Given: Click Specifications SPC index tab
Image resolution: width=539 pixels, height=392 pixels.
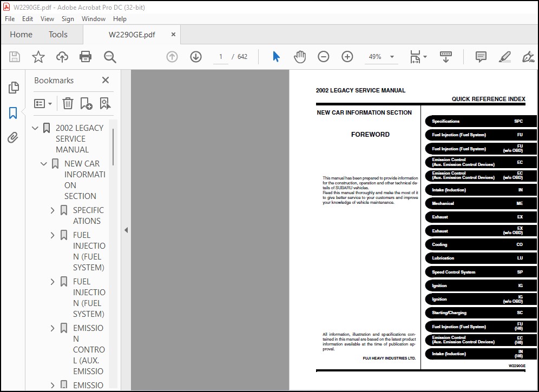Looking at the screenshot, I should click(x=480, y=121).
